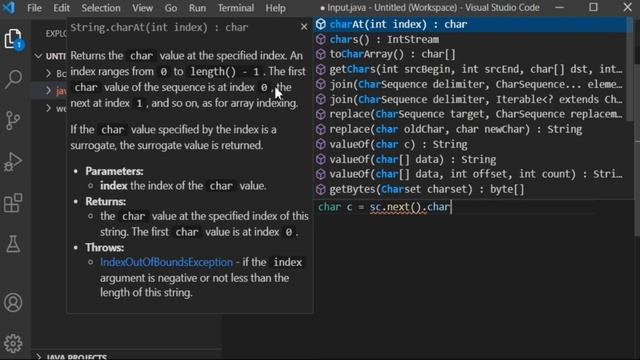
Task: Open the Edit menu
Action: point(61,8)
